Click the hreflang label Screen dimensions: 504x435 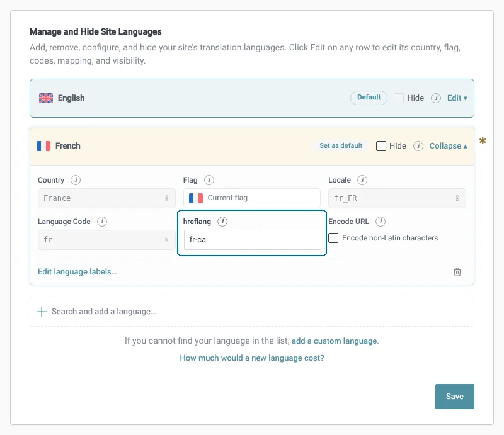(197, 222)
